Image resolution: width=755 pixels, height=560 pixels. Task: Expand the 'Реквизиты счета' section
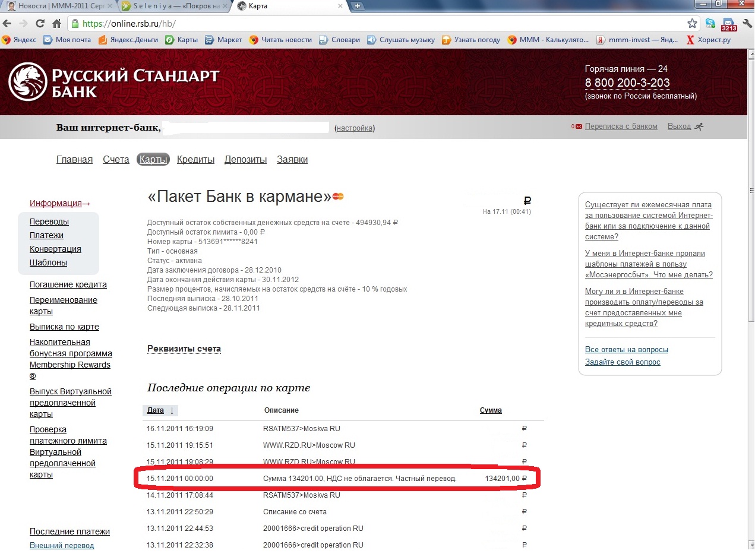[x=184, y=349]
